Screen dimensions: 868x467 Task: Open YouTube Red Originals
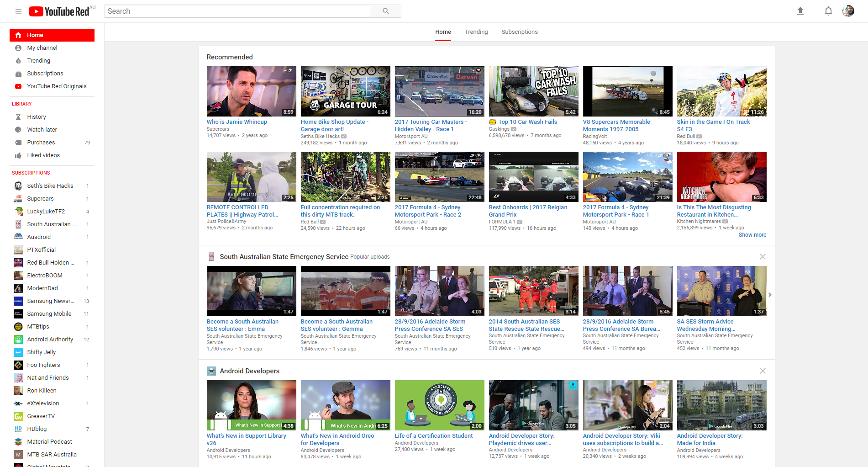52,86
